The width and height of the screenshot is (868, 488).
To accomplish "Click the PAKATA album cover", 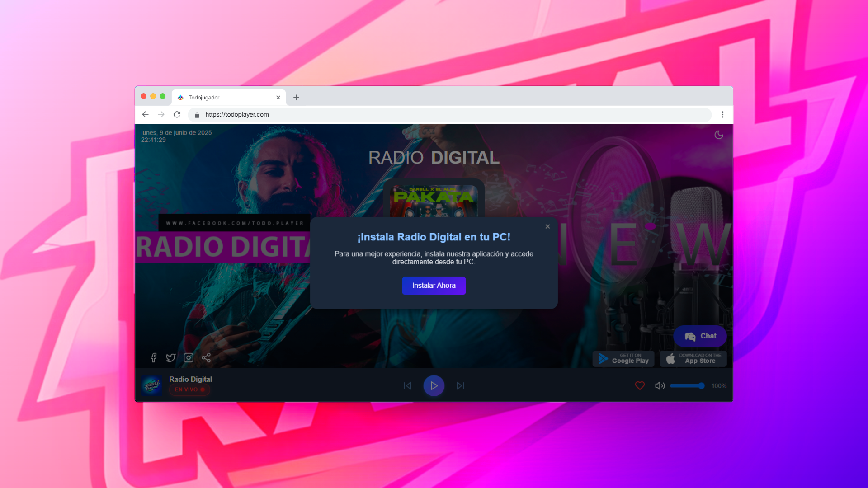I will [x=434, y=201].
